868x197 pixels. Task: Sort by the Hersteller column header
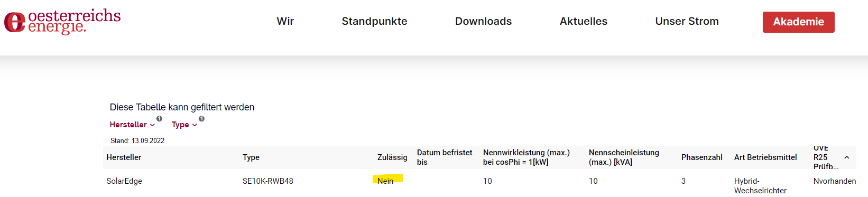tap(124, 157)
